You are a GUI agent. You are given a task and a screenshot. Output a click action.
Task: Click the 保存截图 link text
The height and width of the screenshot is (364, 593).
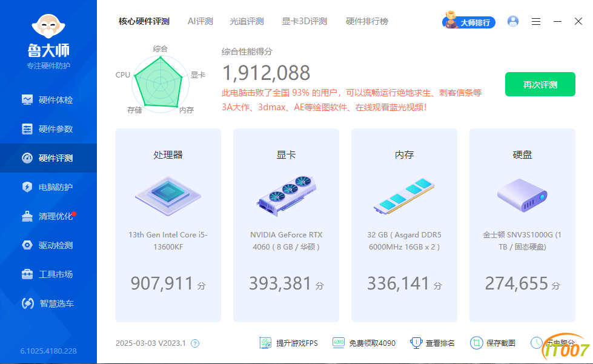(501, 343)
